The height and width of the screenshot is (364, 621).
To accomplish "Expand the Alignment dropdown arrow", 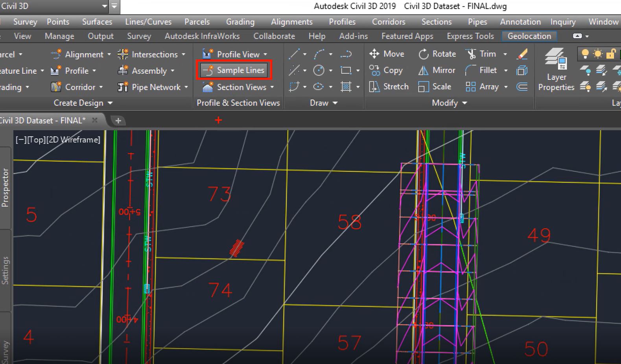I will (x=109, y=55).
